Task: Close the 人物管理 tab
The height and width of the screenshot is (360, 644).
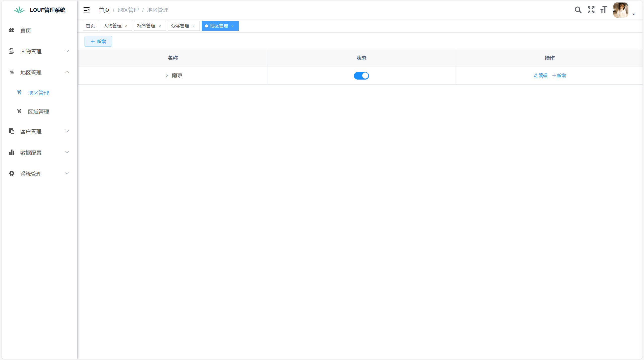Action: coord(126,26)
